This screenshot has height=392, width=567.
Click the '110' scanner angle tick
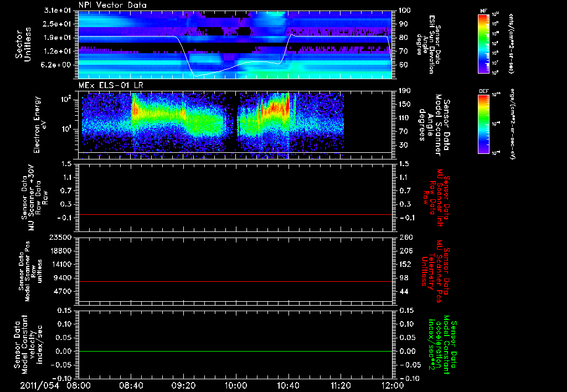point(405,118)
